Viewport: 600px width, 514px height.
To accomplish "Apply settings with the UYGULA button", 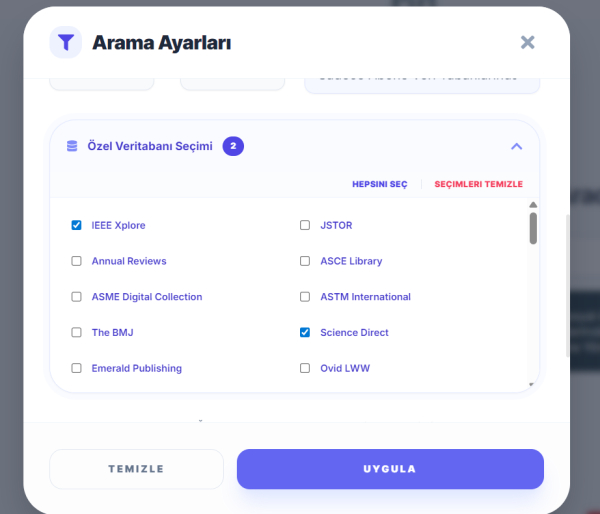I will point(390,469).
